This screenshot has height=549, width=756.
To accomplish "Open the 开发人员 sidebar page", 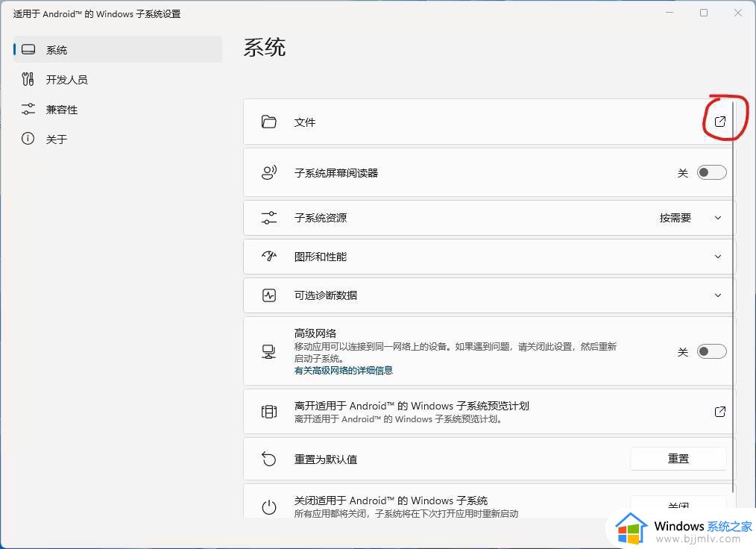I will click(x=118, y=79).
